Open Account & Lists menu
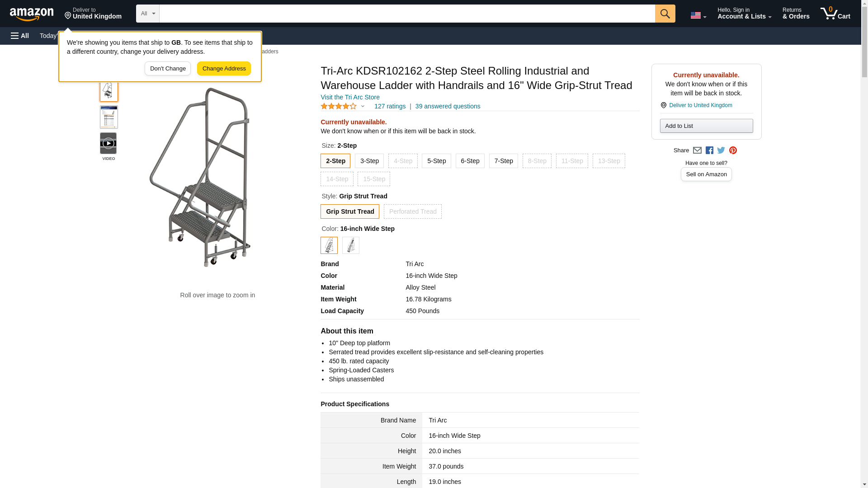This screenshot has width=868, height=488. pyautogui.click(x=744, y=14)
